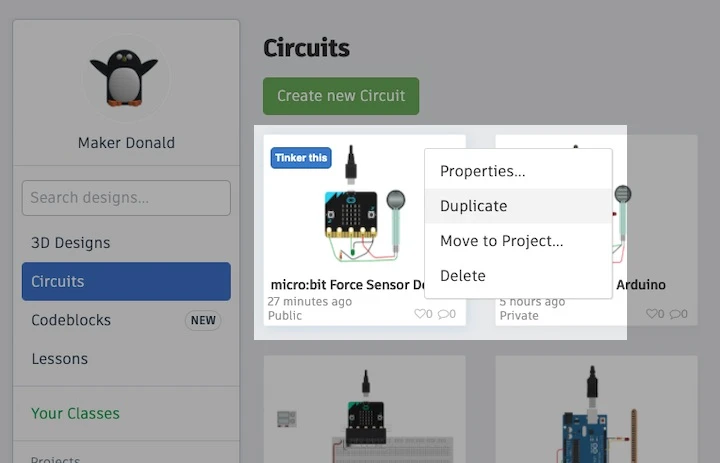Click the Create new Circuit button

coord(341,96)
